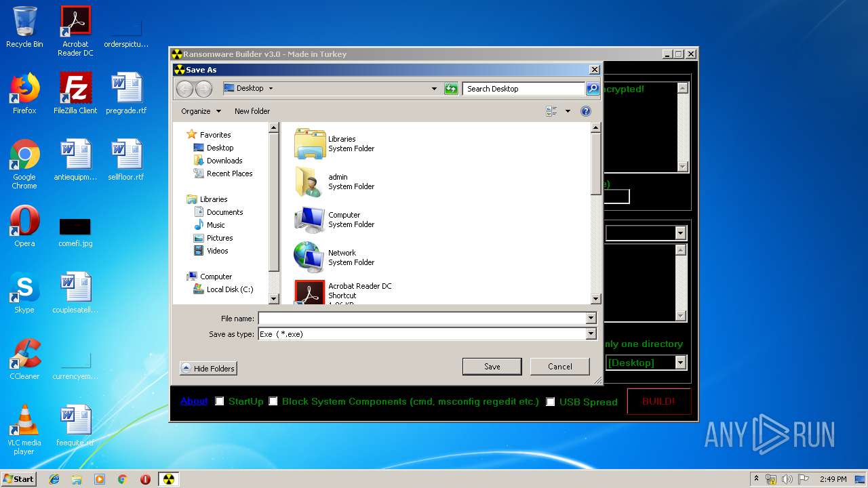Screen dimensions: 868x488
Task: Select Local Disk (C:) in tree
Action: pos(223,289)
